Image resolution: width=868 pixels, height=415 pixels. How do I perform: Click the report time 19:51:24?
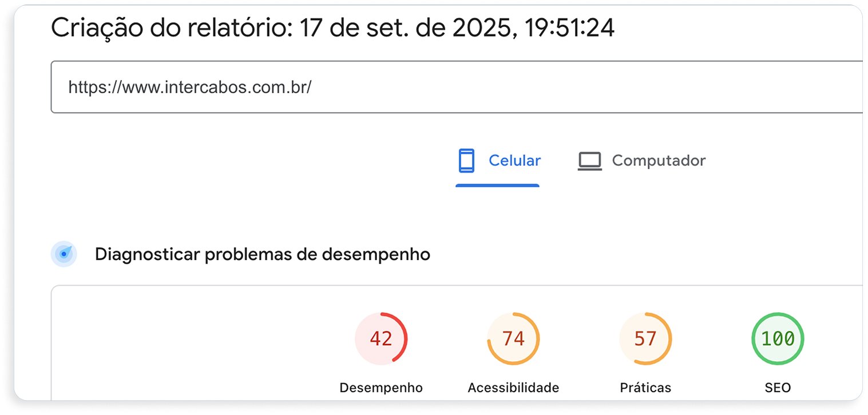coord(570,27)
